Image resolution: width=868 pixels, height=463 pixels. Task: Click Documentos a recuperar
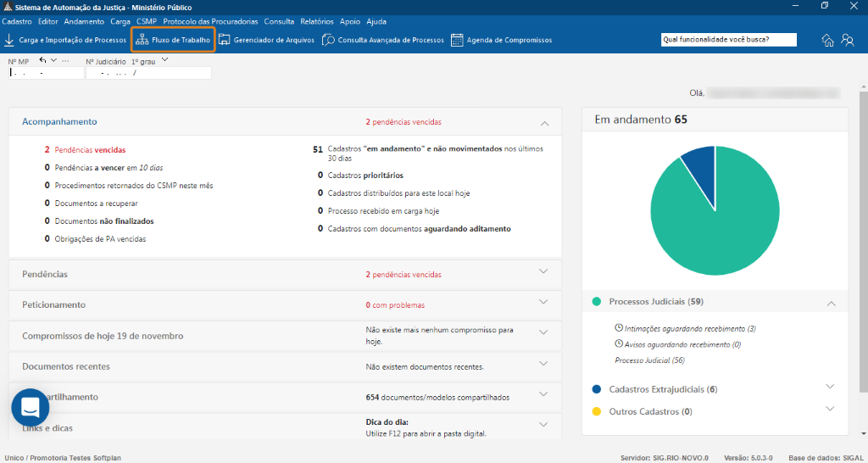coord(97,204)
